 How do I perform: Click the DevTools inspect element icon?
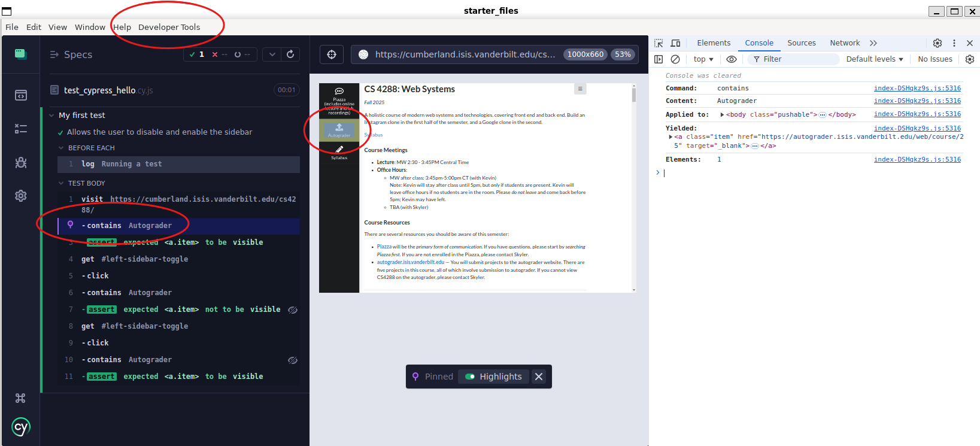coord(659,43)
